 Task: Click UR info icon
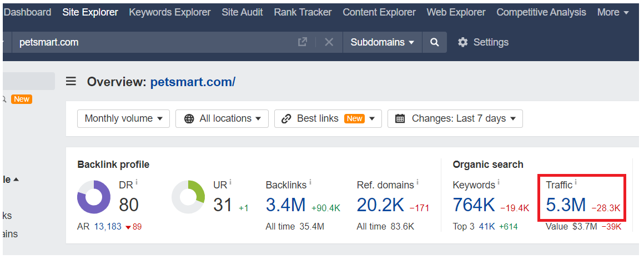(230, 181)
